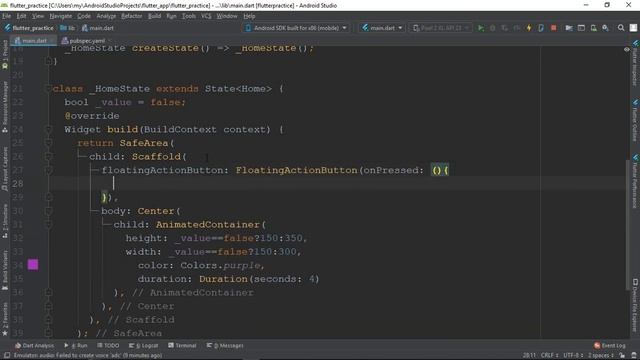This screenshot has width=640, height=360.
Task: Click flutter_practice breadcrumb in navigation bar
Action: (29, 28)
